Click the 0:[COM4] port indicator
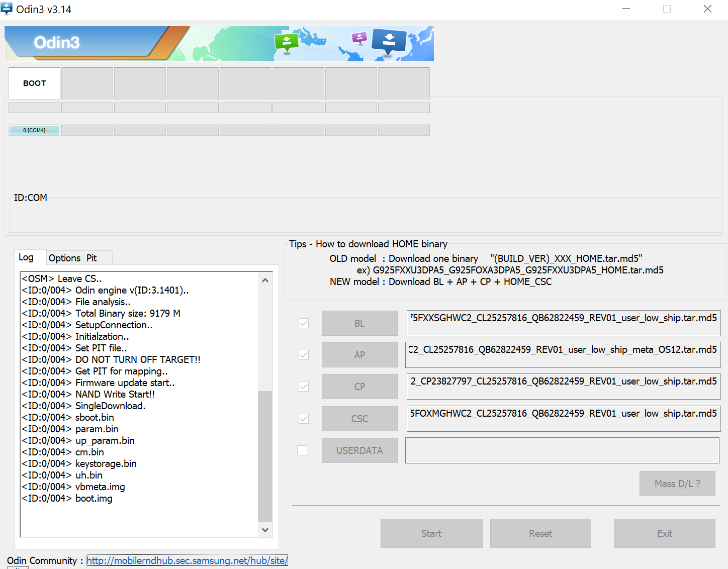 (x=34, y=130)
